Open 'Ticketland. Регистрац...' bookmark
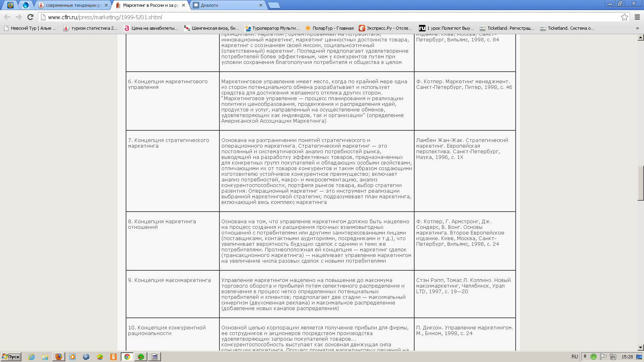 pos(507,28)
